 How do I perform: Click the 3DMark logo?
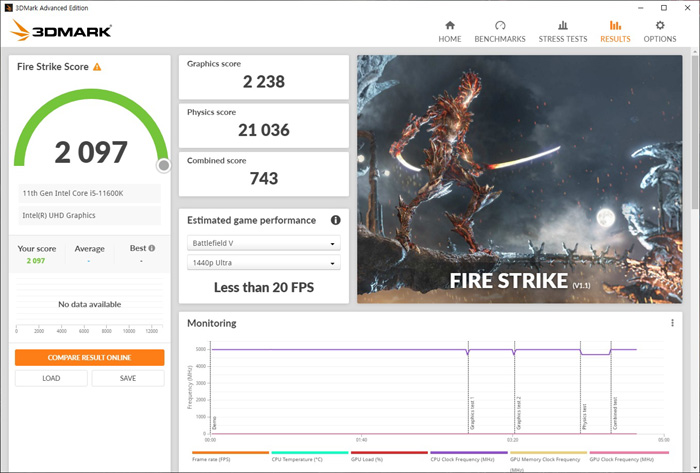pos(61,31)
